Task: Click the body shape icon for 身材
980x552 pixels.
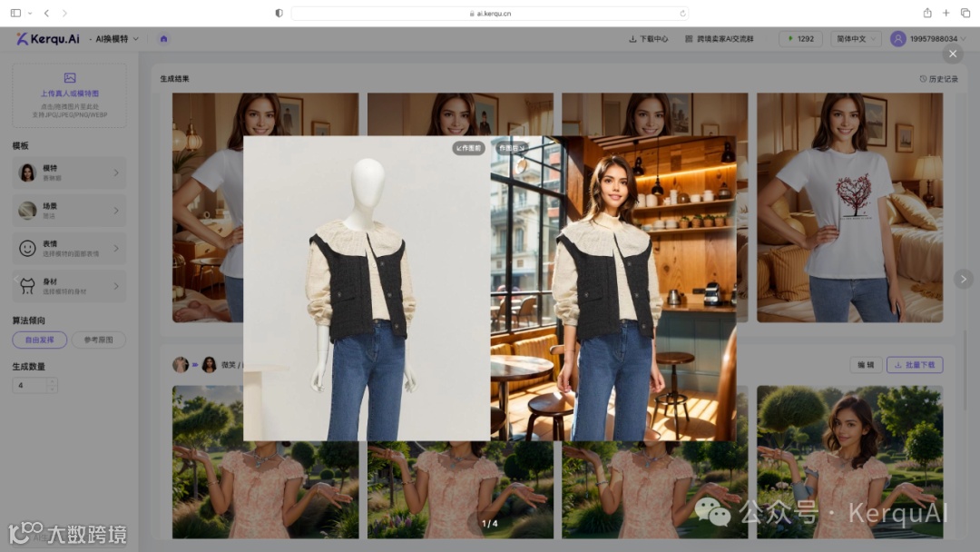Action: pyautogui.click(x=27, y=286)
